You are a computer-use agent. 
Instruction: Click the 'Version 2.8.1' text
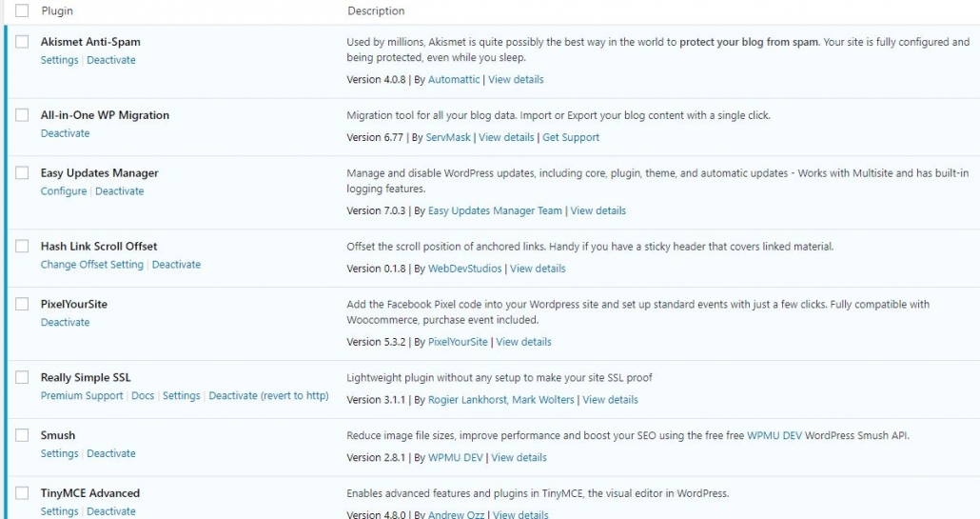pyautogui.click(x=376, y=458)
